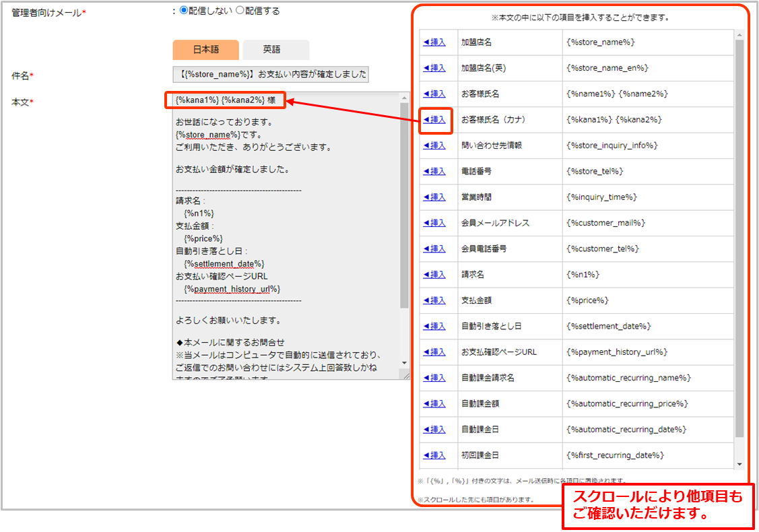759x532 pixels.
Task: Click the body text area scrollbar down arrow
Action: pos(404,362)
